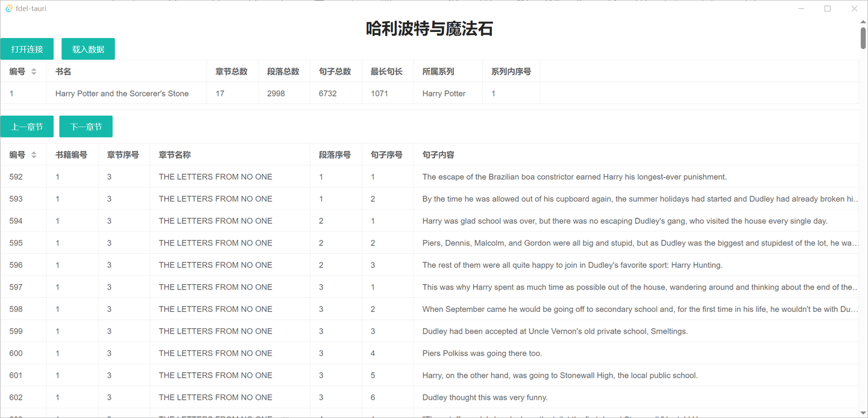Click the ascending sort arrow on 编号 in book table
Image resolution: width=868 pixels, height=418 pixels.
click(33, 68)
